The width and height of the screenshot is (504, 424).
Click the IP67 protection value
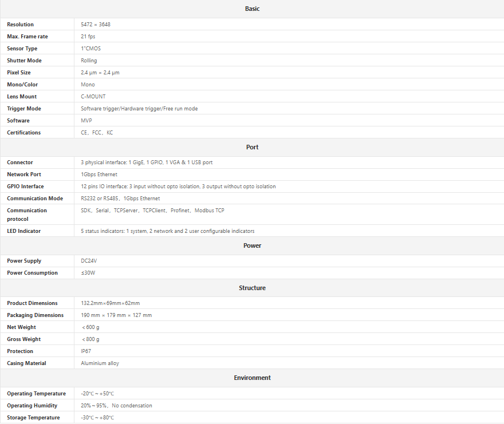click(x=86, y=351)
